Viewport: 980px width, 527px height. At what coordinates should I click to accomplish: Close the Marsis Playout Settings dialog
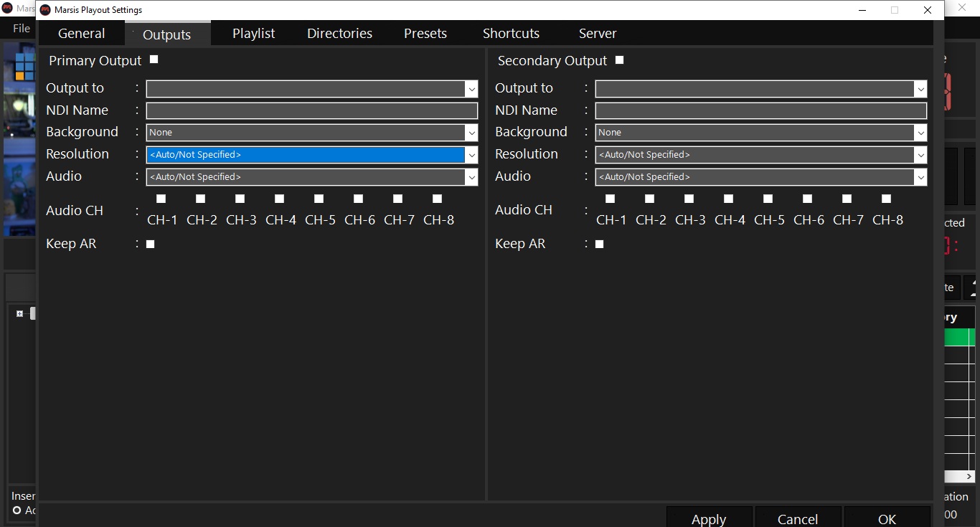click(x=928, y=10)
